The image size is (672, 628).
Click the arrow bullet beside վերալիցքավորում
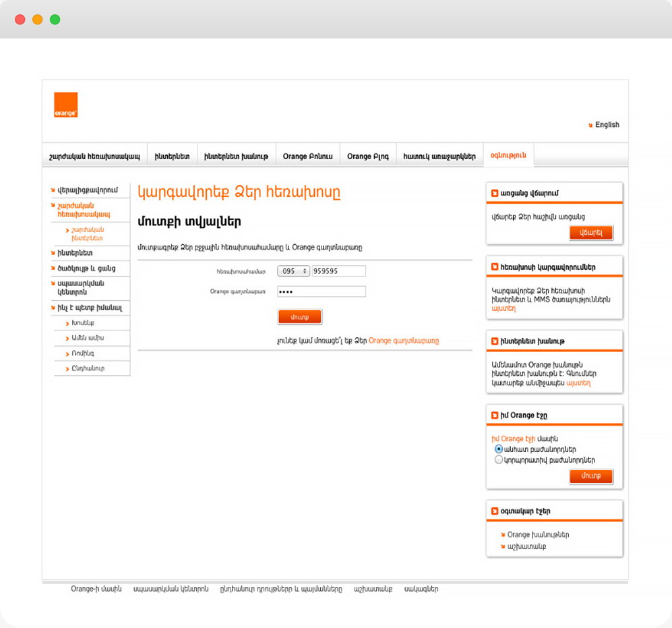[x=53, y=190]
